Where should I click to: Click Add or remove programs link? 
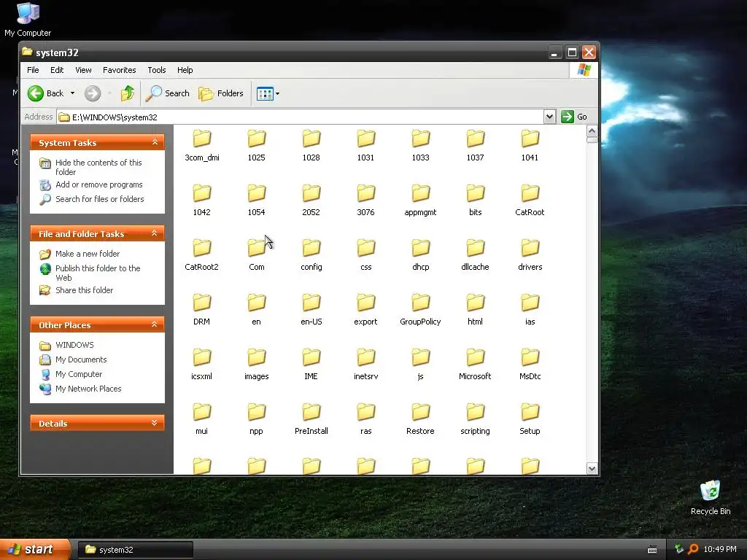point(99,184)
